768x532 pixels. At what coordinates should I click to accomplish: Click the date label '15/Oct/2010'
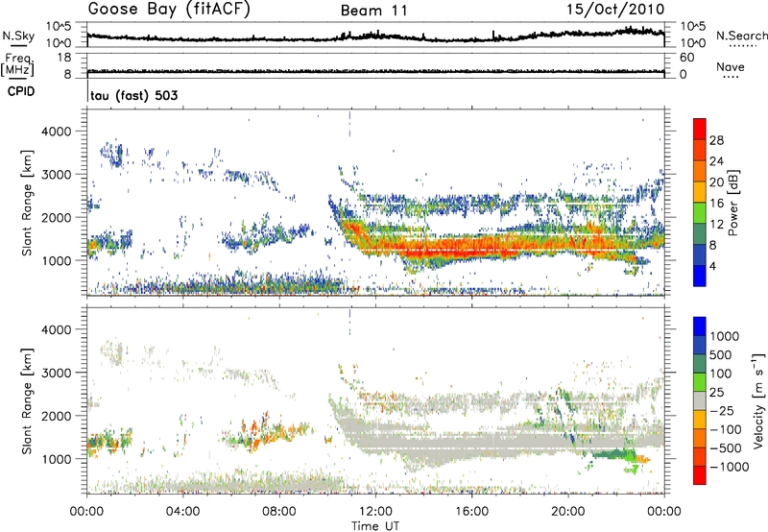[x=615, y=10]
